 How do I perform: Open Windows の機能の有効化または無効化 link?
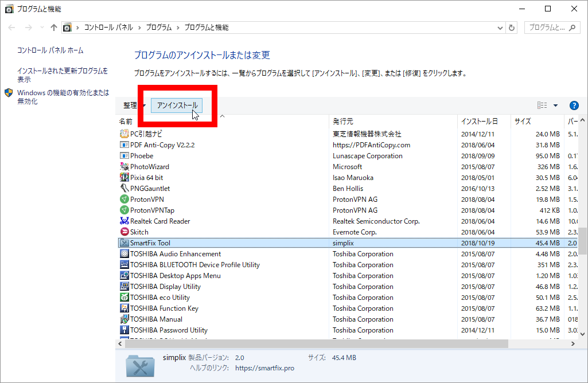[63, 97]
